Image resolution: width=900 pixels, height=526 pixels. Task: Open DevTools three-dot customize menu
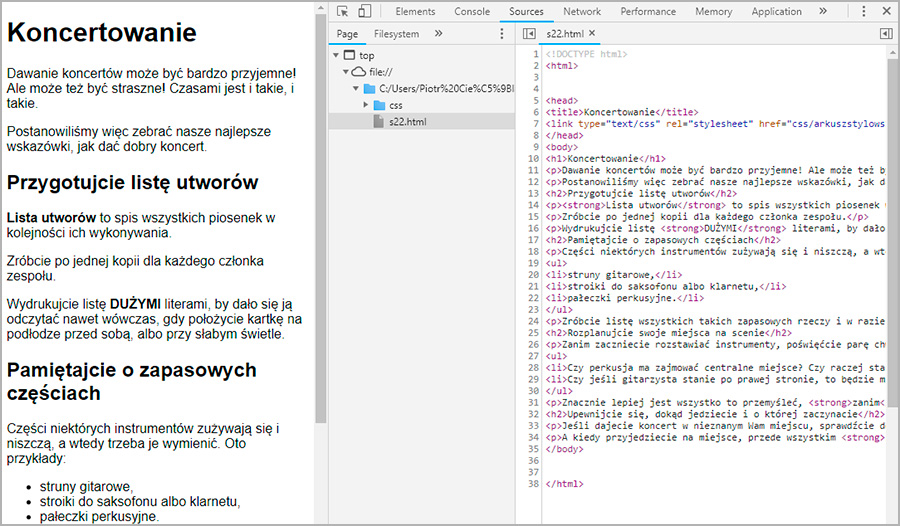[863, 11]
